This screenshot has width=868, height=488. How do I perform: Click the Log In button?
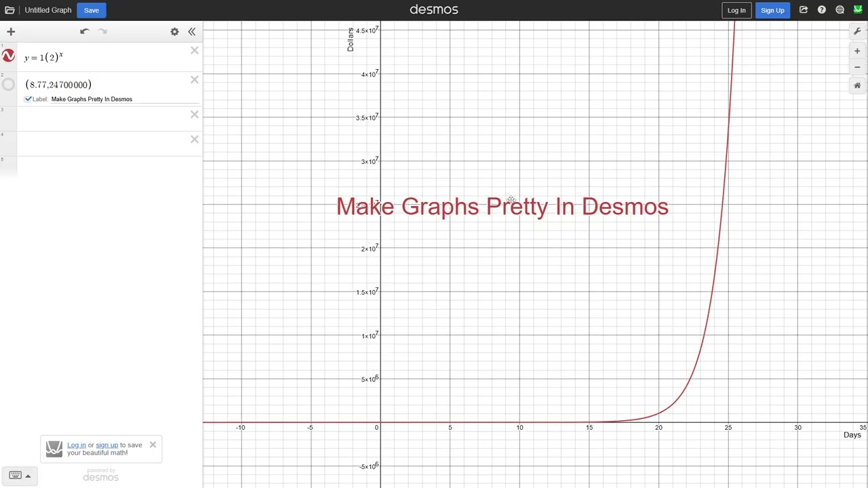[736, 10]
